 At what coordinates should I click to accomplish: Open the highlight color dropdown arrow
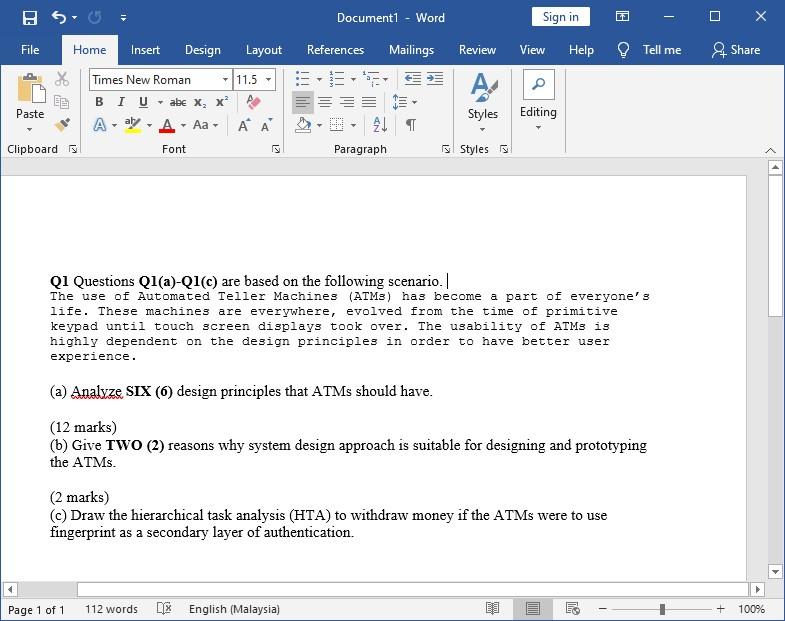(149, 125)
